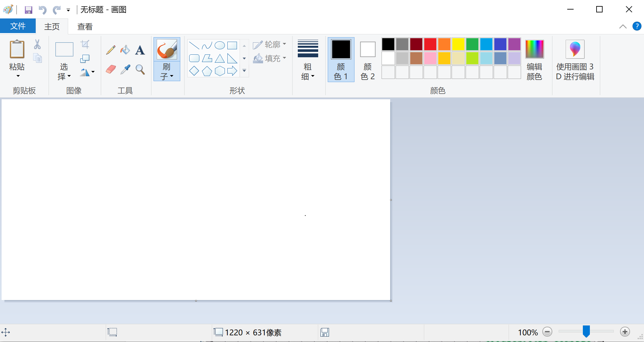
Task: Choose the Triangle shape
Action: click(220, 59)
